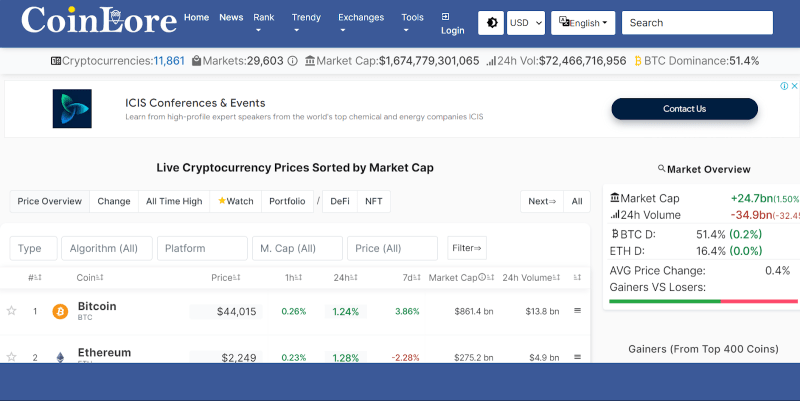
Task: Click the Market Cap info icon in header
Action: [482, 277]
